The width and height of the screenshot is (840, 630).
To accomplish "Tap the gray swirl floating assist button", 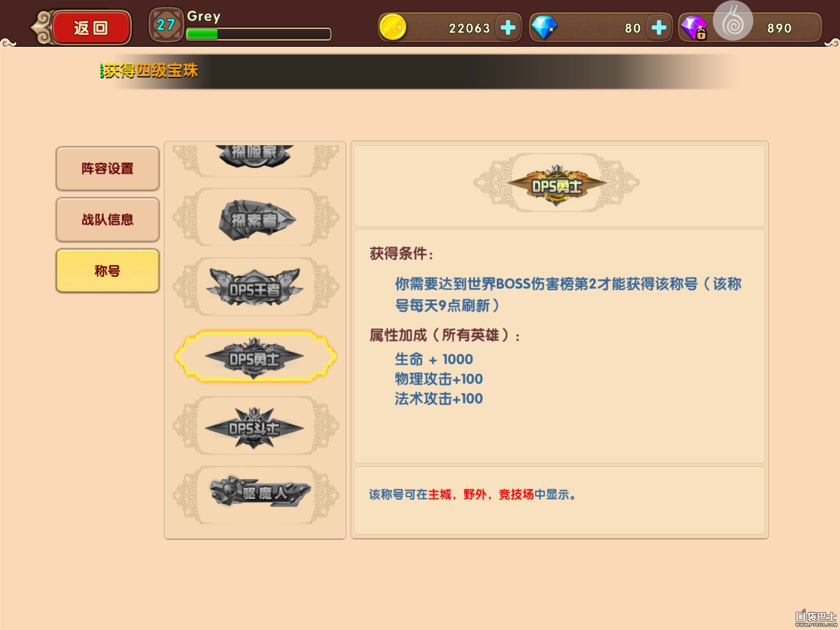I will coord(733,21).
